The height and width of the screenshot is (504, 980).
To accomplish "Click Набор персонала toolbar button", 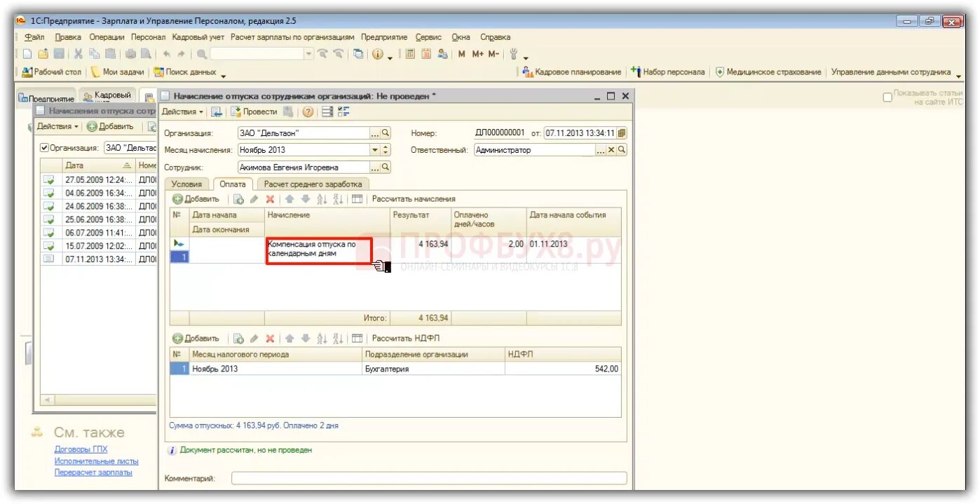I will pos(667,71).
